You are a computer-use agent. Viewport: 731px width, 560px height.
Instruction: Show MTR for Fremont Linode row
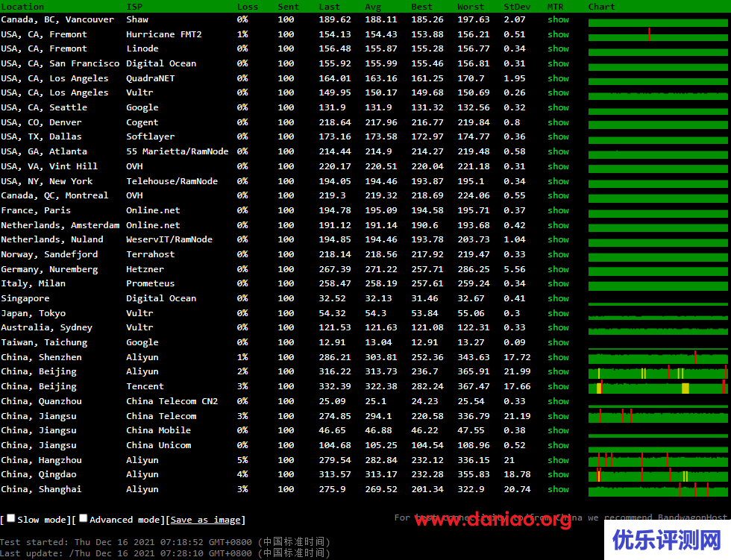(558, 48)
